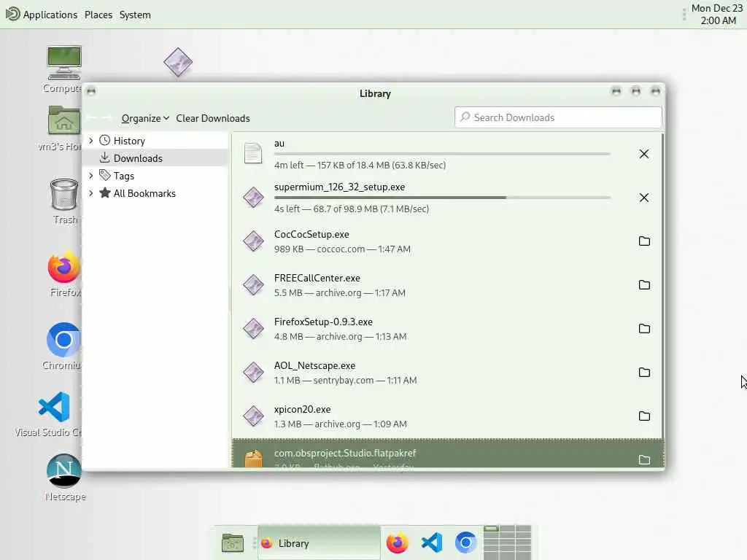Image resolution: width=747 pixels, height=560 pixels.
Task: Expand the Tags tree item
Action: coord(91,176)
